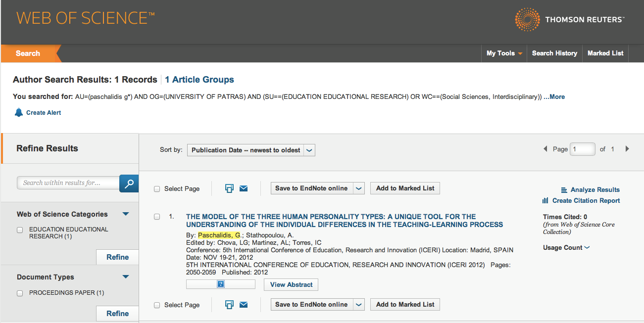Open Create Citation Report
Viewport: 644px width, 323px height.
click(581, 201)
